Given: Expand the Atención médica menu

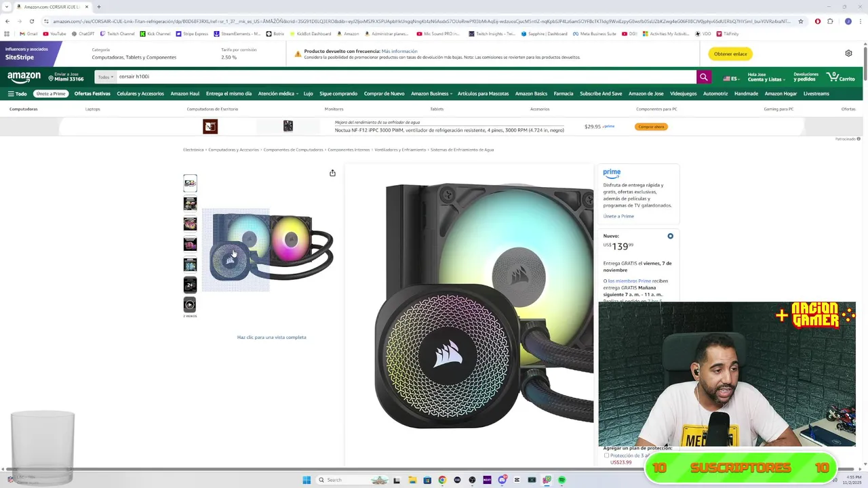Looking at the screenshot, I should tap(277, 94).
